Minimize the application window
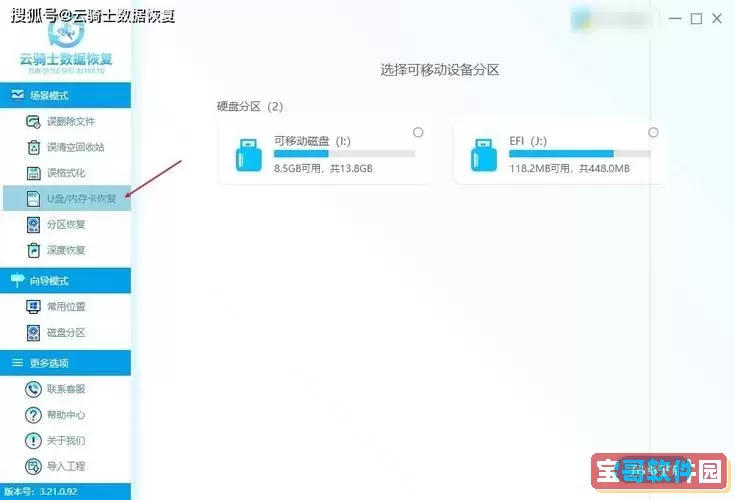The height and width of the screenshot is (500, 735). (x=675, y=19)
